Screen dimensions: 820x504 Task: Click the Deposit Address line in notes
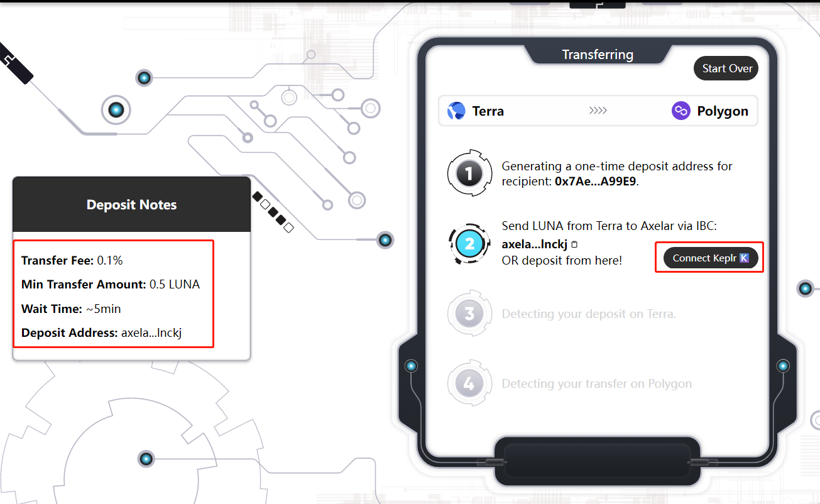coord(101,332)
